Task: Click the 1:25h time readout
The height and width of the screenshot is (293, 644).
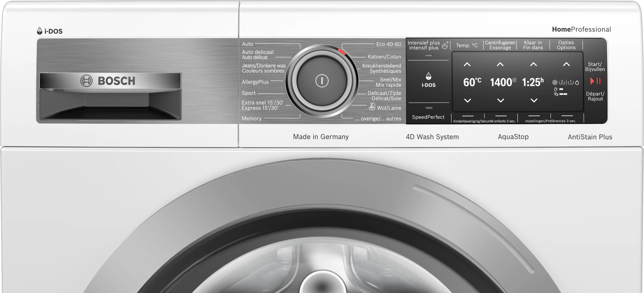Action: pyautogui.click(x=533, y=82)
